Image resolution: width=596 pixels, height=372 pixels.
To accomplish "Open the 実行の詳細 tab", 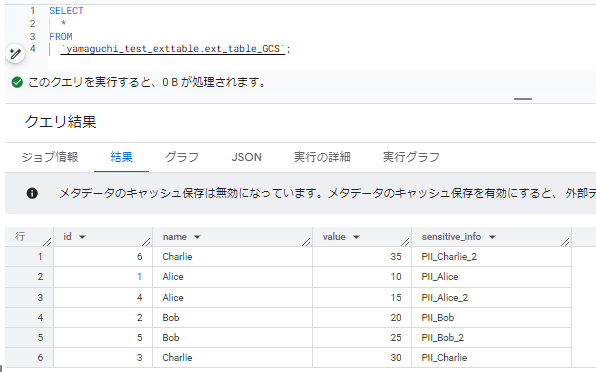I will click(322, 157).
